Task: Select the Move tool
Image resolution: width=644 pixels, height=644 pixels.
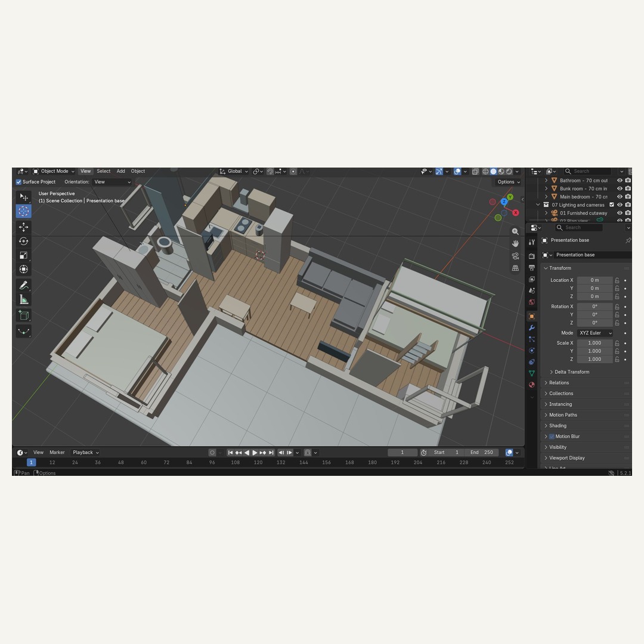Action: point(23,227)
